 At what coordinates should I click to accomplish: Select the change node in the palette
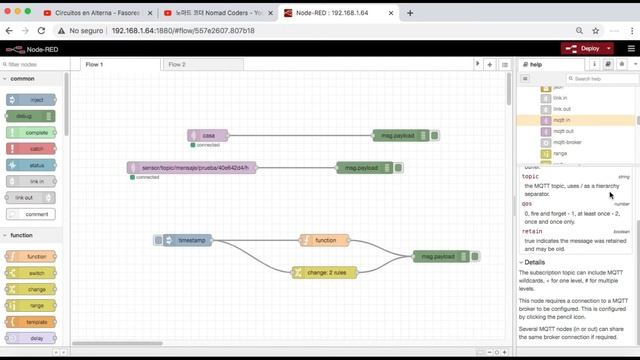pyautogui.click(x=31, y=289)
